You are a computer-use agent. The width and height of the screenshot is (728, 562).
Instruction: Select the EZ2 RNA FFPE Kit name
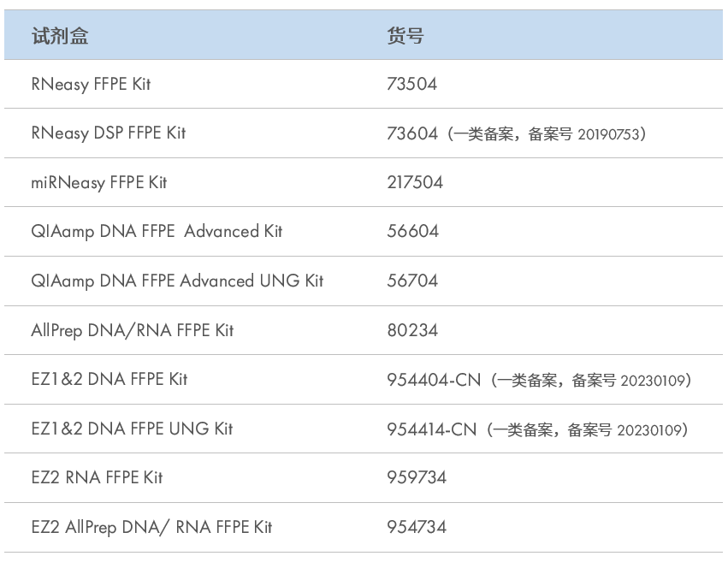pos(97,477)
